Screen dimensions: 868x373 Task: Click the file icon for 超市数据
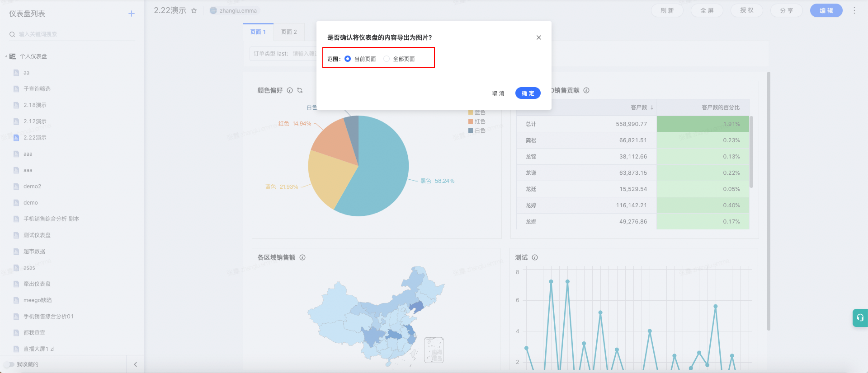16,252
